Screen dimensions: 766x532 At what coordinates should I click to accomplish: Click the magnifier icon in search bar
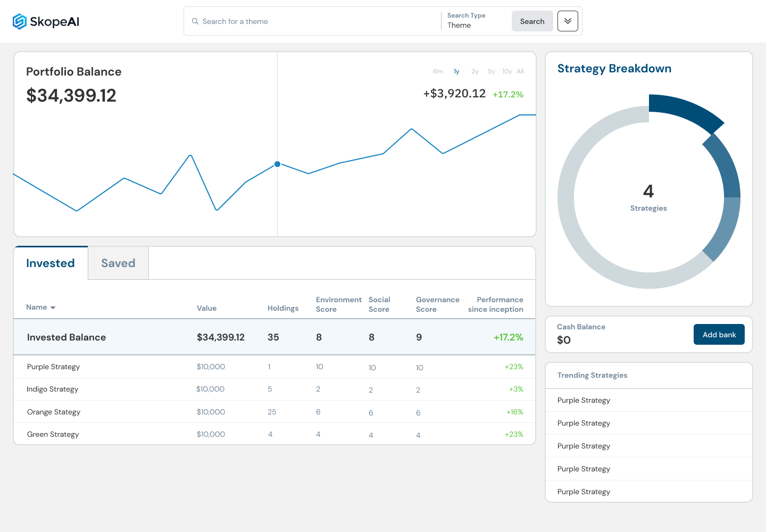pos(195,21)
